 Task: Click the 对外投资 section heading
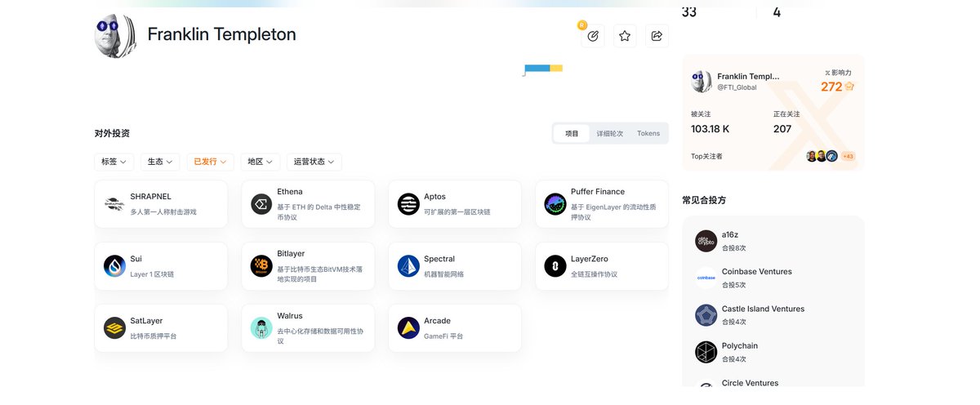tap(112, 133)
